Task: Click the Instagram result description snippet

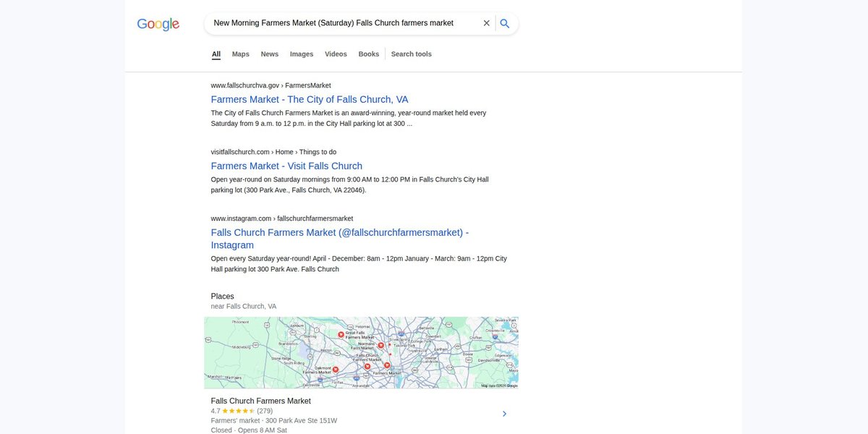Action: click(359, 264)
